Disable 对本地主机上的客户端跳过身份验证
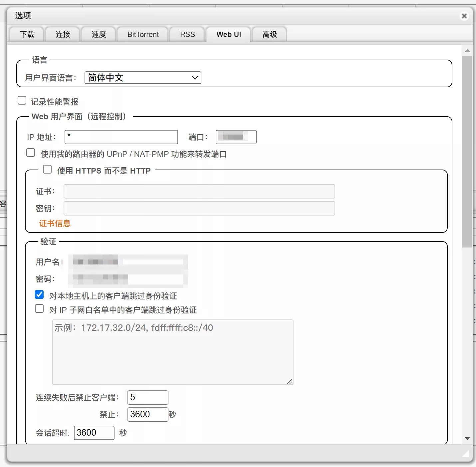Viewport: 476px width, 467px height. pos(39,294)
